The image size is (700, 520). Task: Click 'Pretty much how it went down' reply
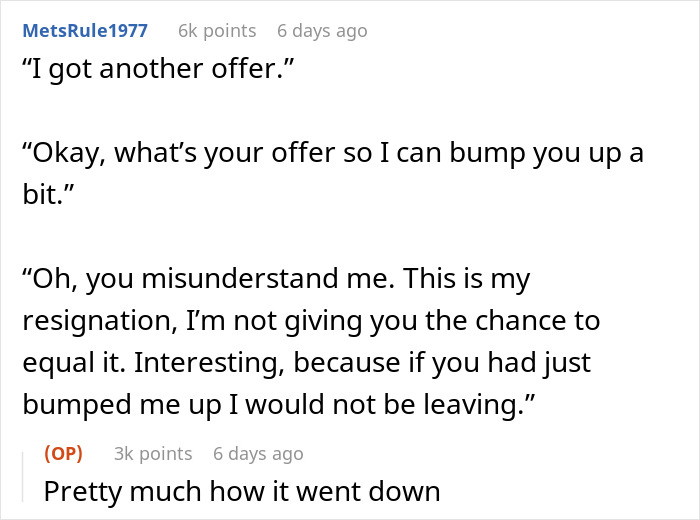tap(242, 491)
